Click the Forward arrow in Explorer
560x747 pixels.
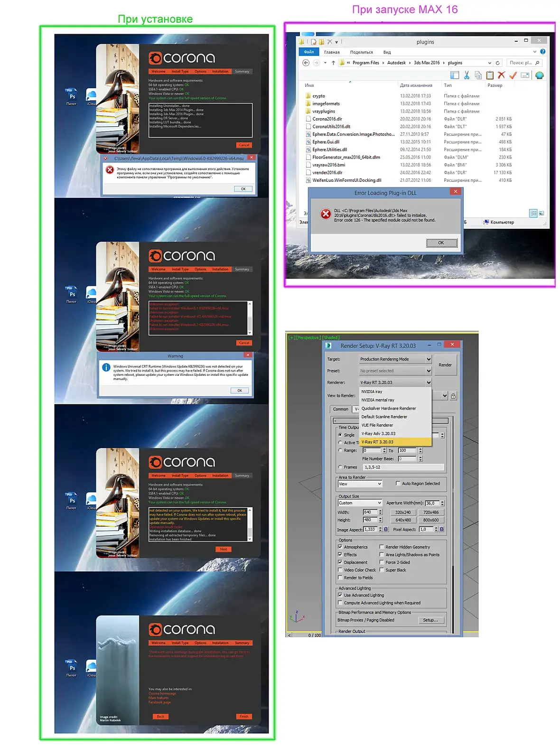[x=316, y=63]
